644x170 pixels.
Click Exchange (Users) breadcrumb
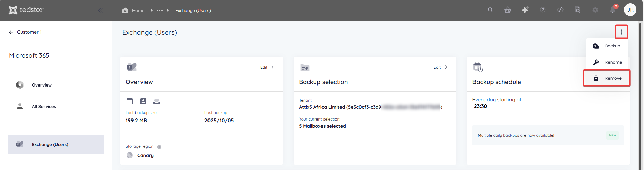[x=193, y=10]
